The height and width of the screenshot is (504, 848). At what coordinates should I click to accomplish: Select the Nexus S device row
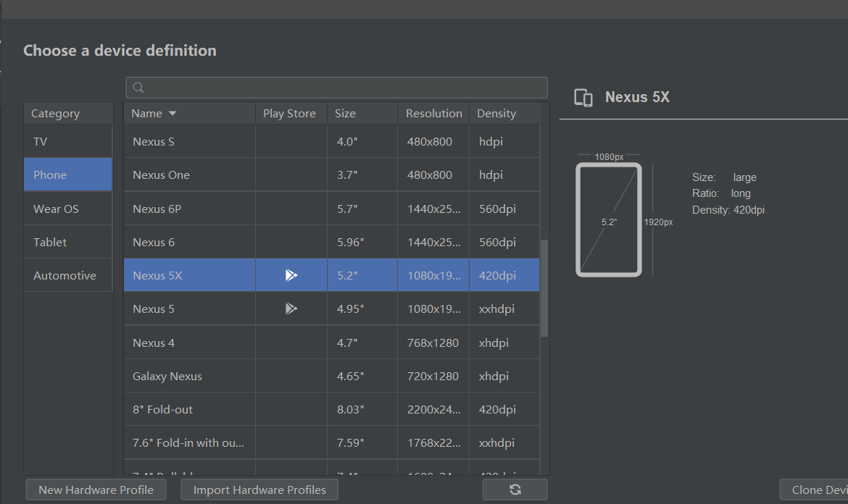pyautogui.click(x=331, y=141)
